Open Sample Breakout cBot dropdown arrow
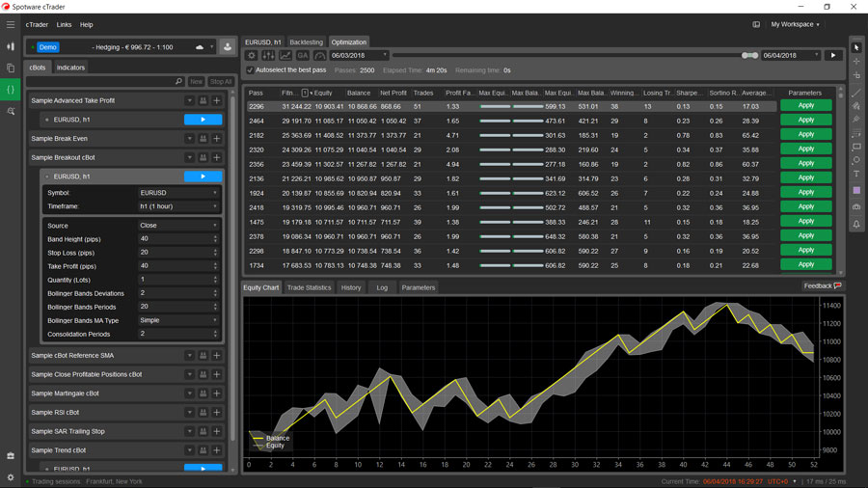Viewport: 868px width, 488px height. pyautogui.click(x=189, y=158)
